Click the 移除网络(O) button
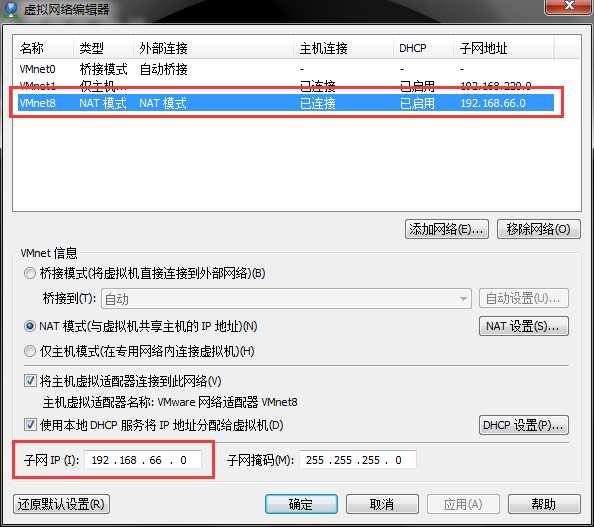 [538, 229]
